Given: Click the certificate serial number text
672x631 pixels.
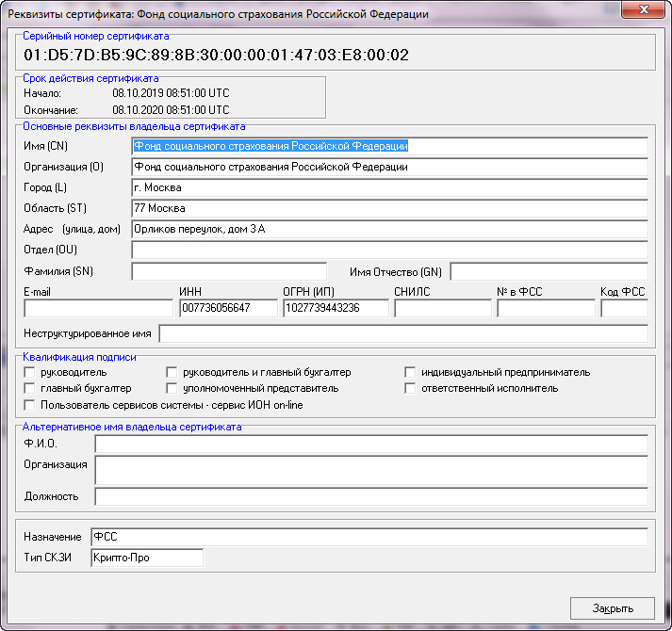Looking at the screenshot, I should [x=216, y=55].
